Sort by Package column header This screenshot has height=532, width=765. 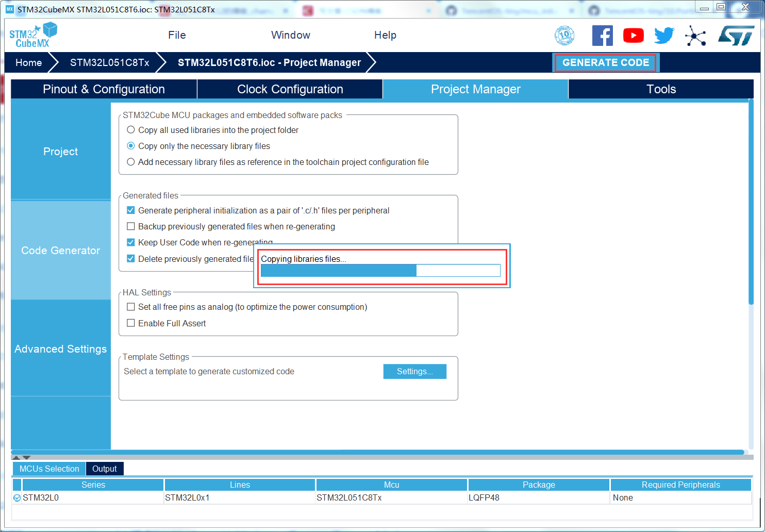[x=539, y=485]
